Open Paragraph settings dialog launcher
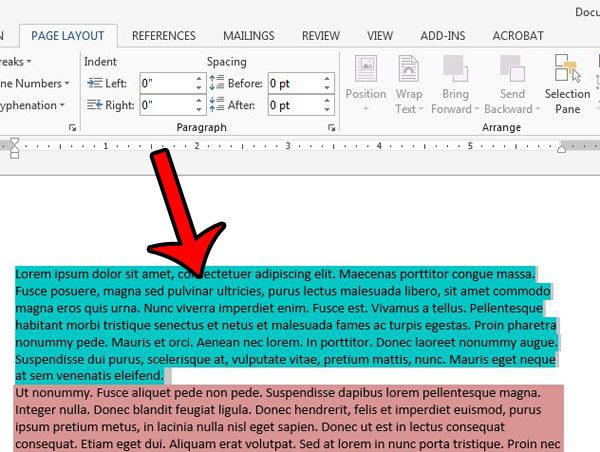 coord(331,128)
